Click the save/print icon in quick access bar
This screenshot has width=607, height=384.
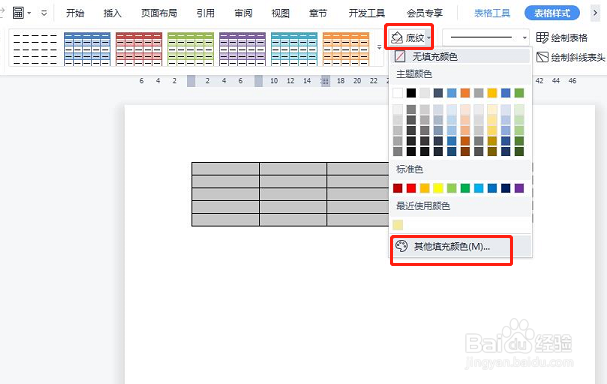[18, 13]
